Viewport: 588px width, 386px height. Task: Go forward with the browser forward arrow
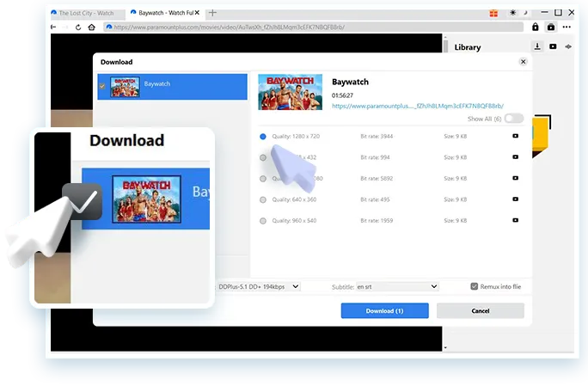65,27
